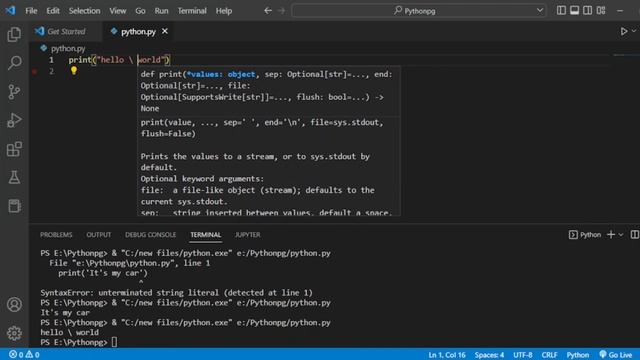640x360 pixels.
Task: Click python.py in the breadcrumb
Action: point(68,49)
